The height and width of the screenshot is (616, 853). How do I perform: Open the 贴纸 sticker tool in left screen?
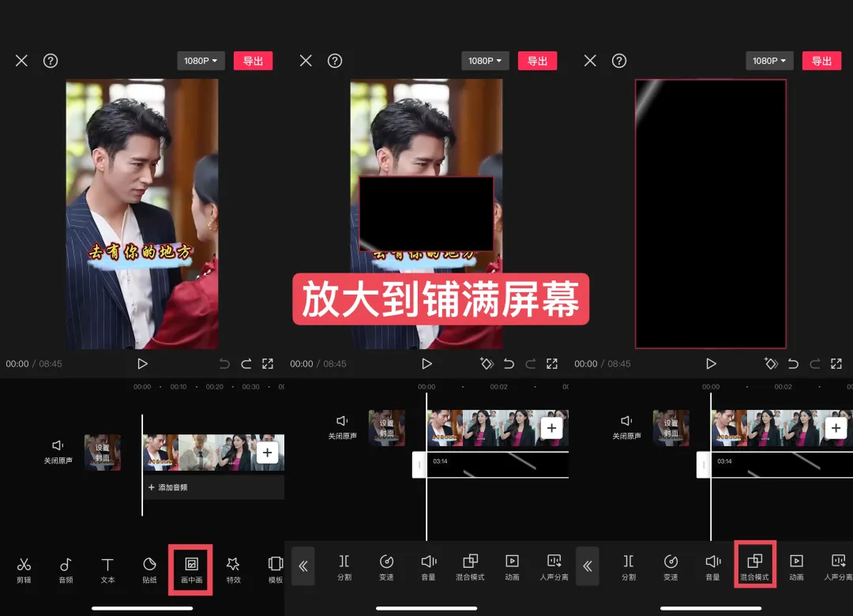pyautogui.click(x=149, y=569)
